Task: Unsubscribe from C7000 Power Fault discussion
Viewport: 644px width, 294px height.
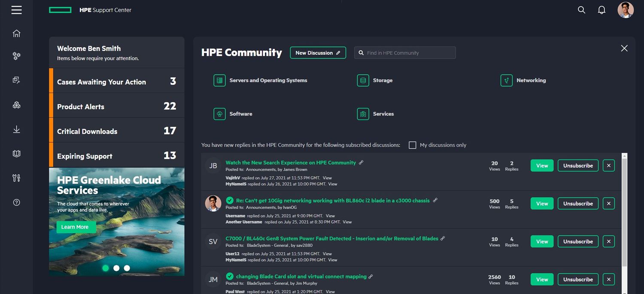Action: click(x=578, y=241)
